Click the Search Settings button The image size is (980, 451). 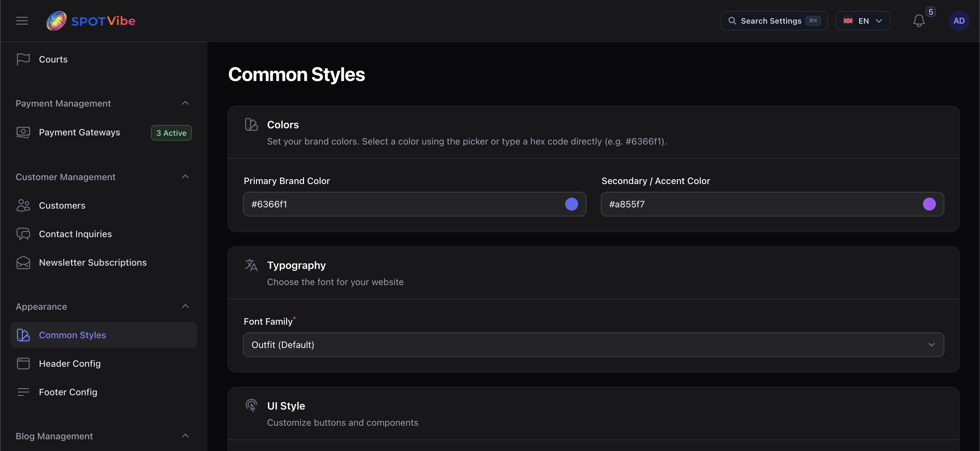coord(774,20)
